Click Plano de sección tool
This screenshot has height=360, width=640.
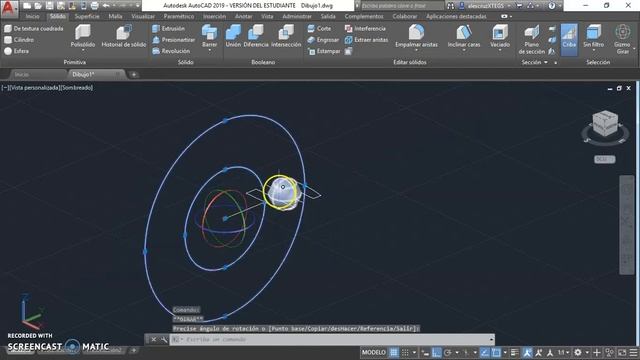(531, 40)
